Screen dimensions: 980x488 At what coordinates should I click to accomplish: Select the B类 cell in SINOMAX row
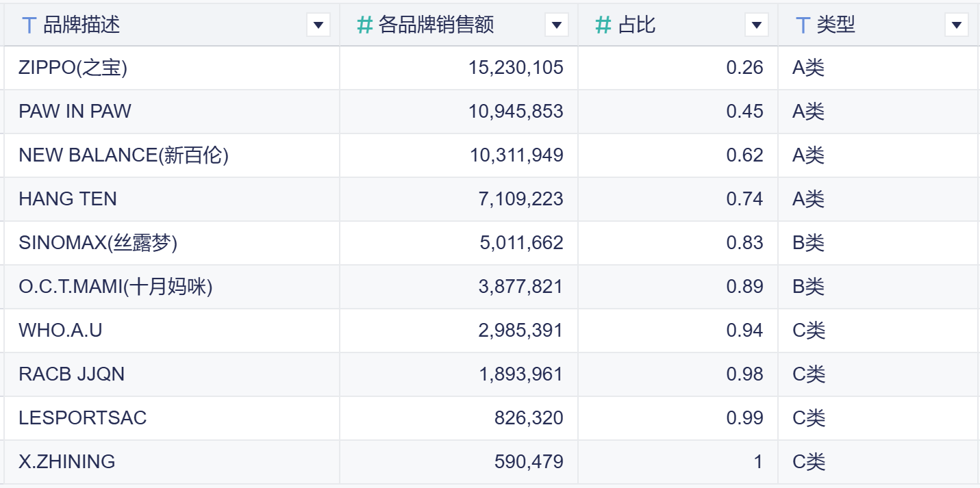tap(878, 243)
